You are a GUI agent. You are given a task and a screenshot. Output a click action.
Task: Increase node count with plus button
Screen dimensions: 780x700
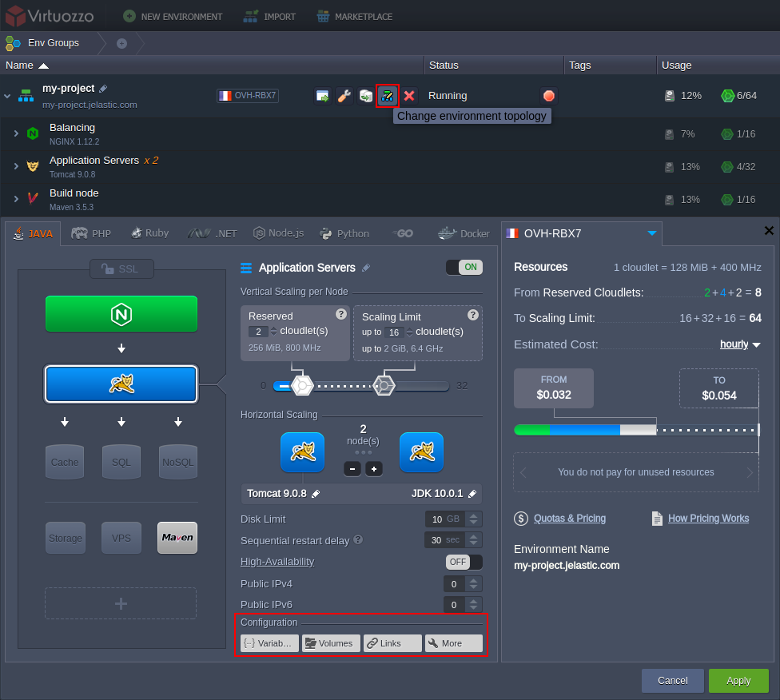[374, 468]
